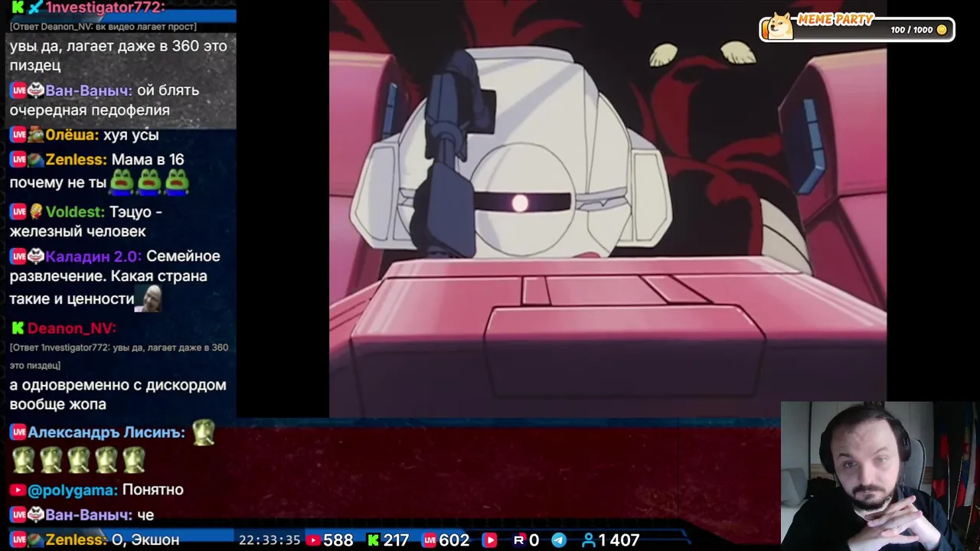Click the YouTube viewer count icon

click(313, 540)
